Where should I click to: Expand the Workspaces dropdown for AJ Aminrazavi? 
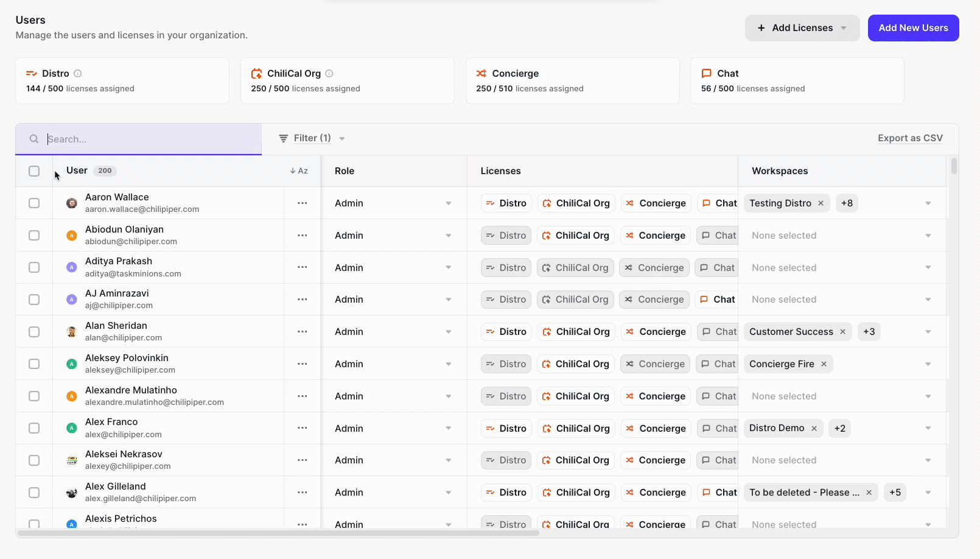click(928, 300)
